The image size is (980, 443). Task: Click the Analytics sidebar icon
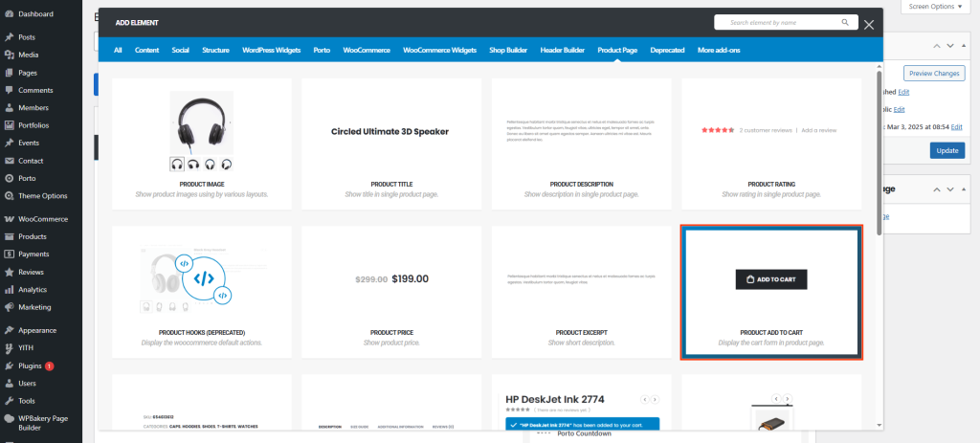(x=9, y=289)
